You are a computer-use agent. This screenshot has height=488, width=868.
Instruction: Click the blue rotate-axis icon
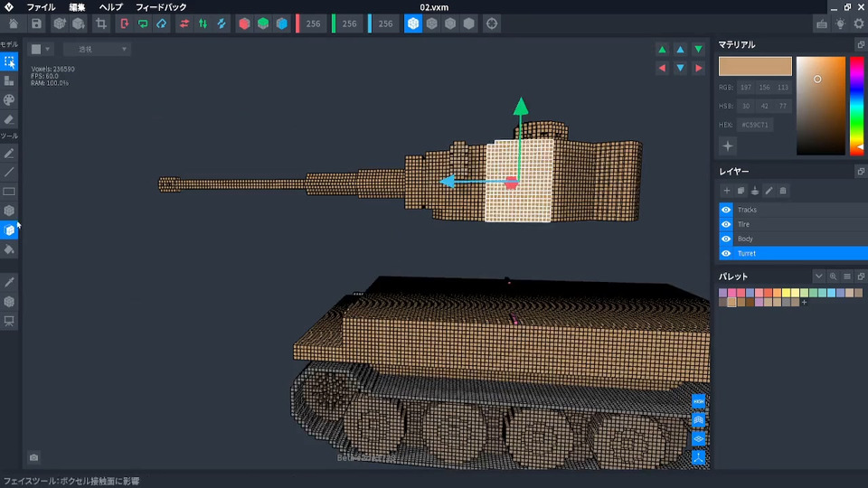point(162,23)
